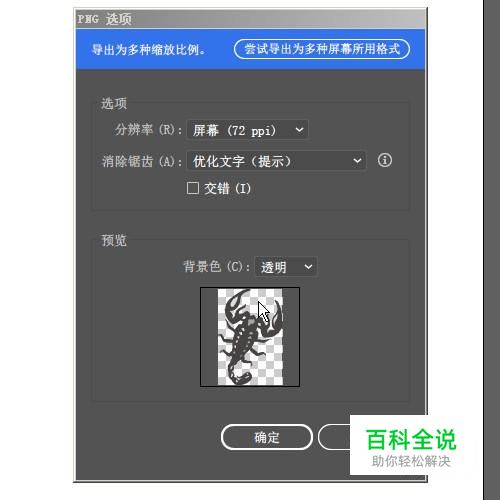The width and height of the screenshot is (500, 500).
Task: Click the 分辨率 (R) label
Action: tap(148, 129)
